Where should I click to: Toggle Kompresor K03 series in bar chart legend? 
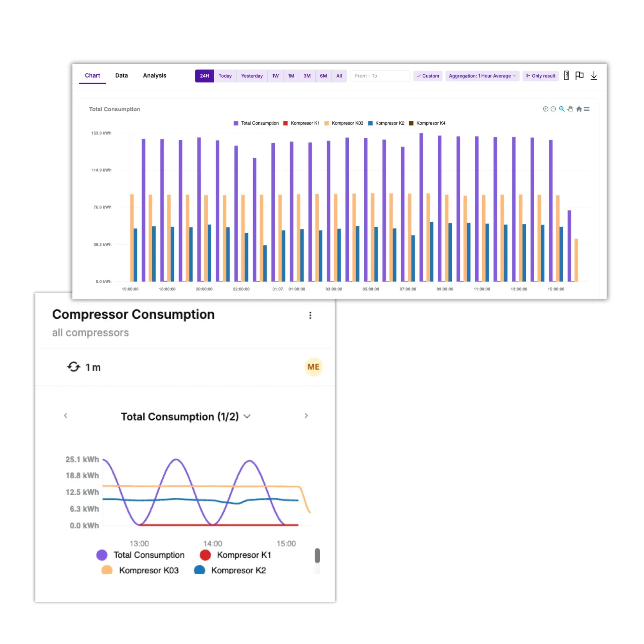[x=344, y=123]
